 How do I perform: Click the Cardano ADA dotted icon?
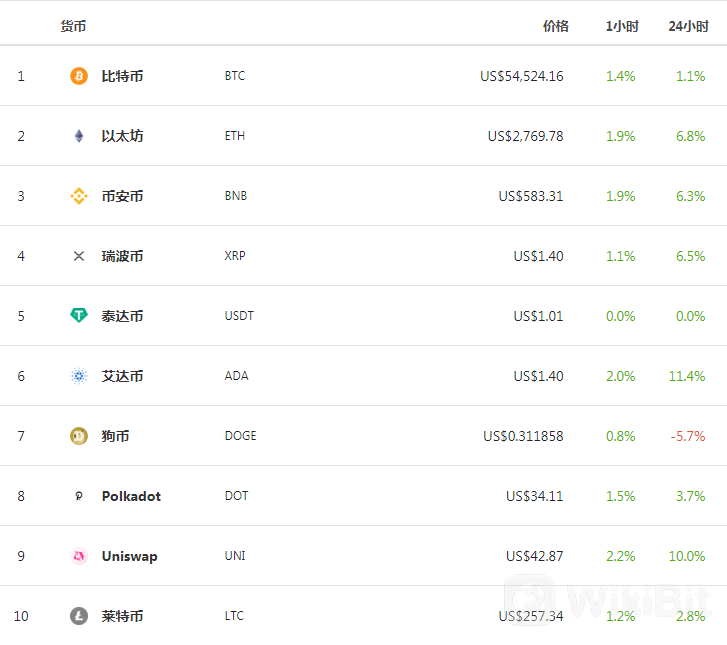tap(79, 376)
